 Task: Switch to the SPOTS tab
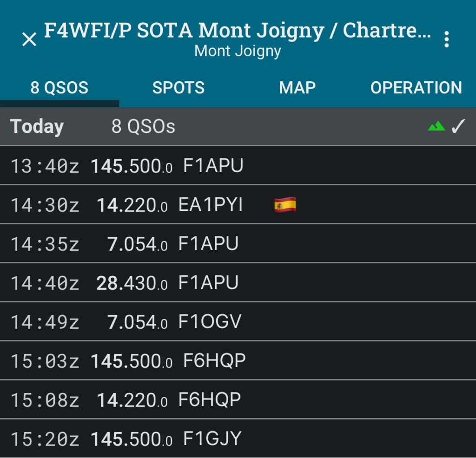click(178, 88)
